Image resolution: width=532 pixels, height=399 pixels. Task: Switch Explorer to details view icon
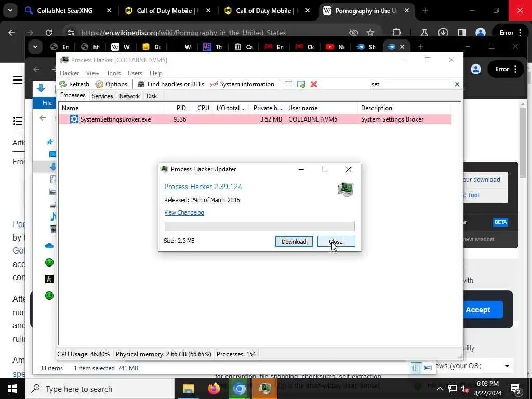pyautogui.click(x=416, y=368)
